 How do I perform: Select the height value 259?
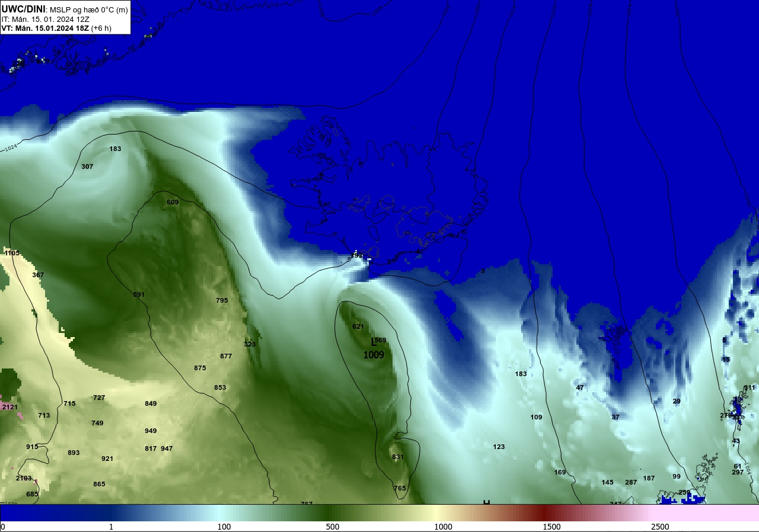point(684,492)
